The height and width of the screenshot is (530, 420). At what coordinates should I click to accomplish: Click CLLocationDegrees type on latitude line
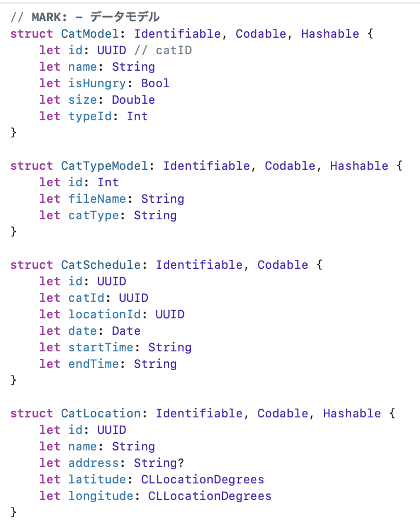click(x=203, y=480)
